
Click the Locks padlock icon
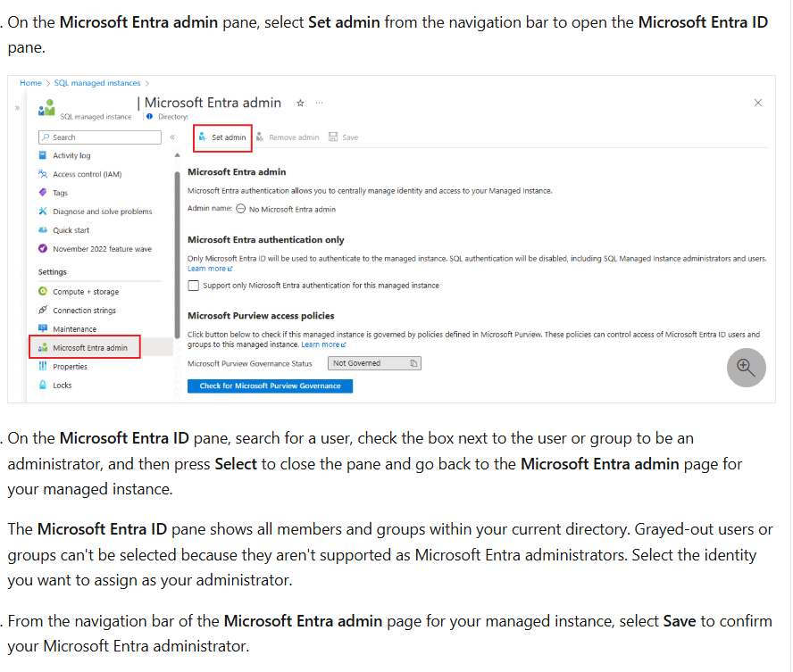(43, 385)
